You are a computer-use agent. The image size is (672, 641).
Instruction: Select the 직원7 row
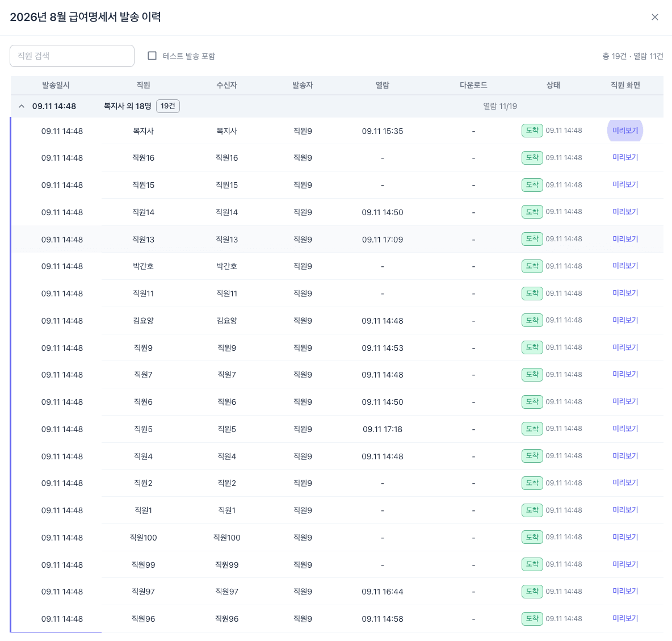(x=337, y=375)
